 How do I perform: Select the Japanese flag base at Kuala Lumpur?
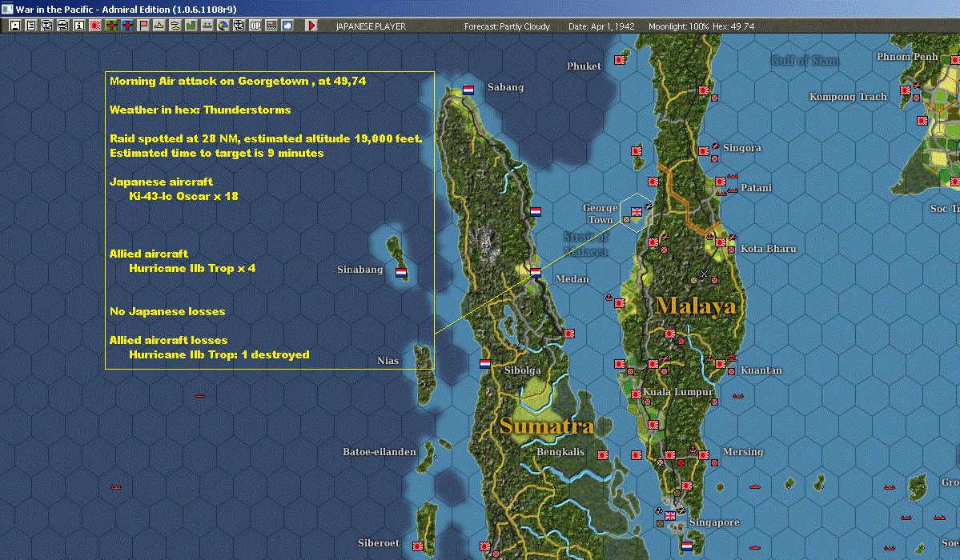point(637,394)
